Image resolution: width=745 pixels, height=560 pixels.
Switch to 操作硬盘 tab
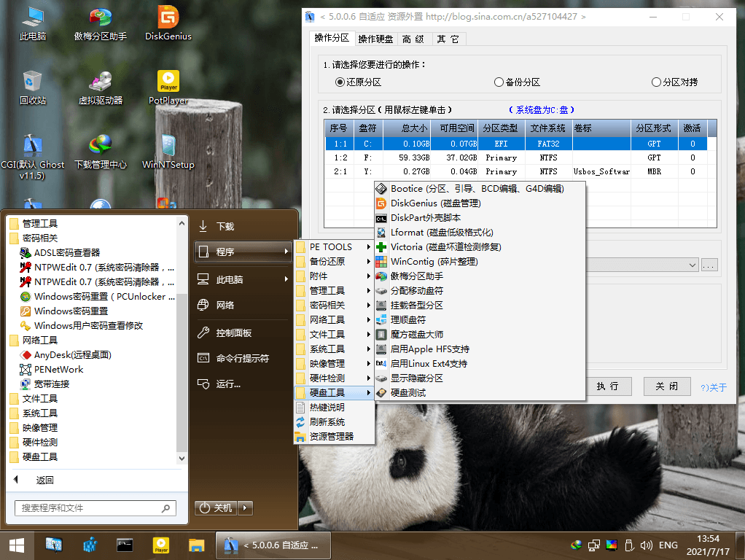376,39
